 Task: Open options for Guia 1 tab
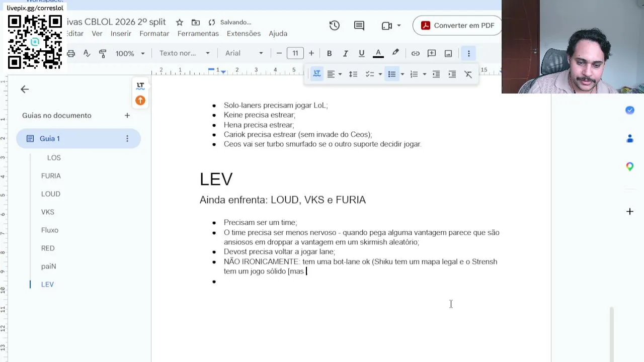point(127,139)
